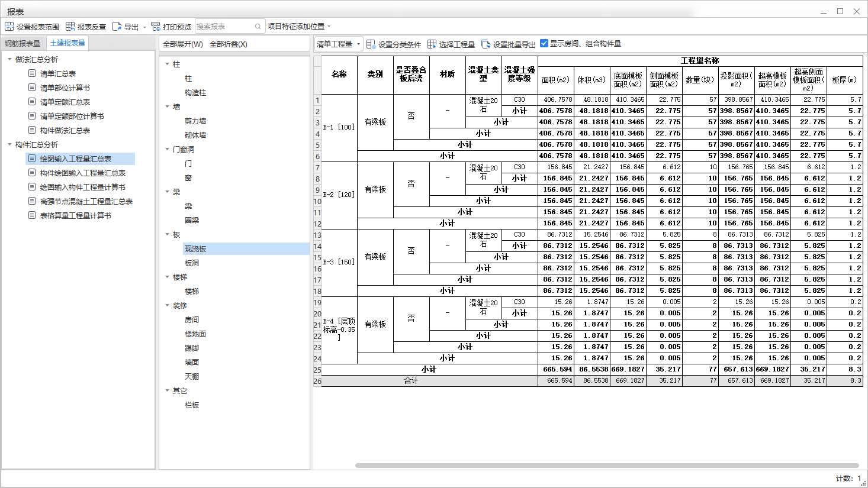Collapse the 其它 category node

(x=167, y=390)
